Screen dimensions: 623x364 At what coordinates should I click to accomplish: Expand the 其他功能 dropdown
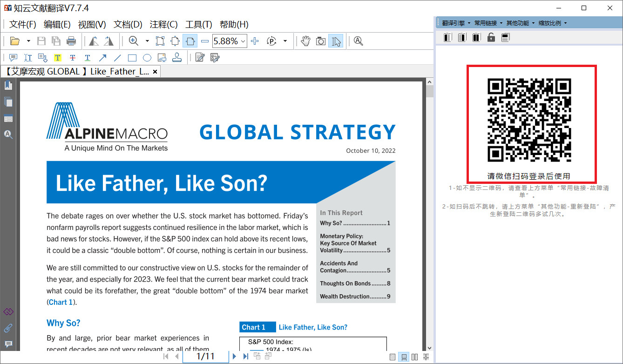(520, 23)
